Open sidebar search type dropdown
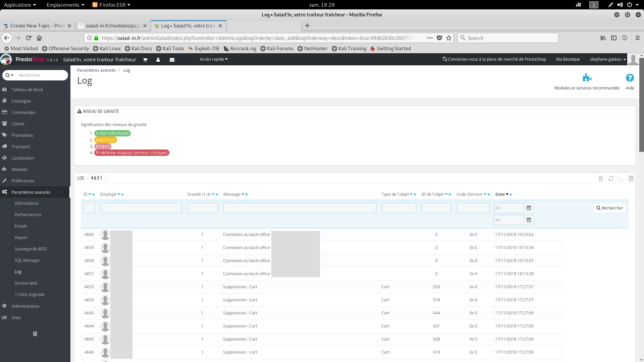The image size is (644, 362). coord(9,75)
